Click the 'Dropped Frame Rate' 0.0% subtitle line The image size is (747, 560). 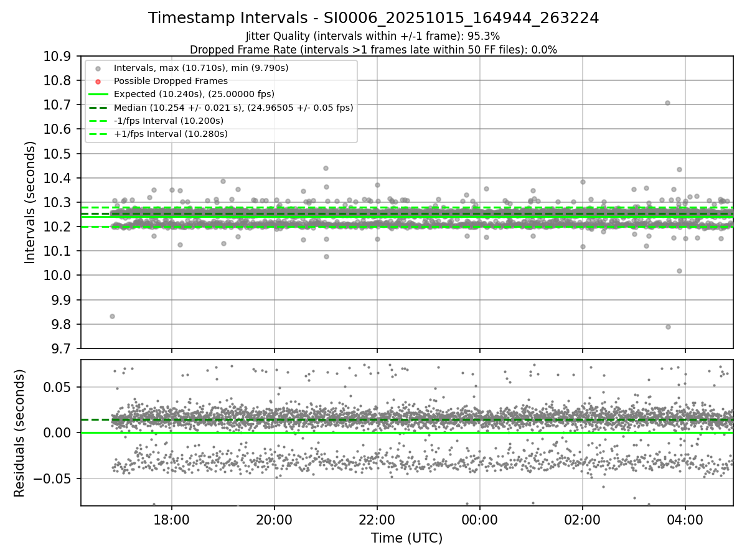(374, 50)
